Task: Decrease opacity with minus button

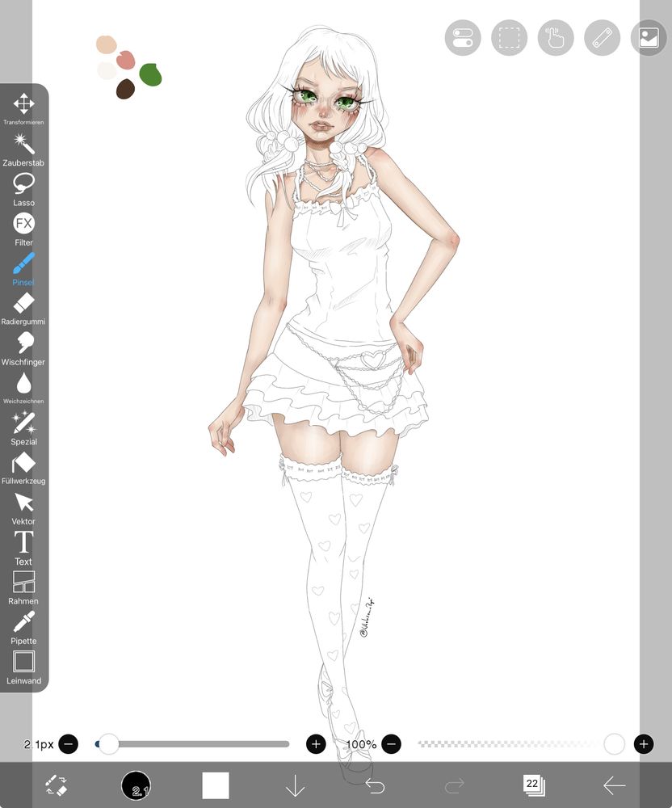Action: tap(392, 744)
